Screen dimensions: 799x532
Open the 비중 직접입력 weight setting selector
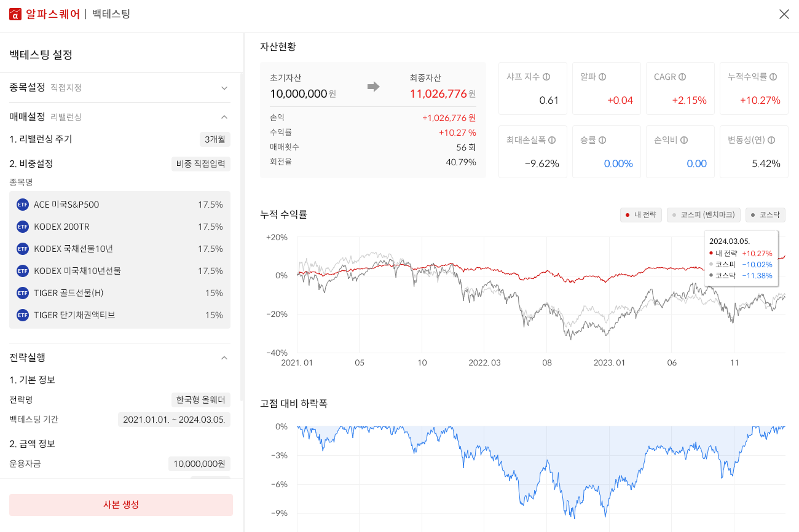pos(201,164)
